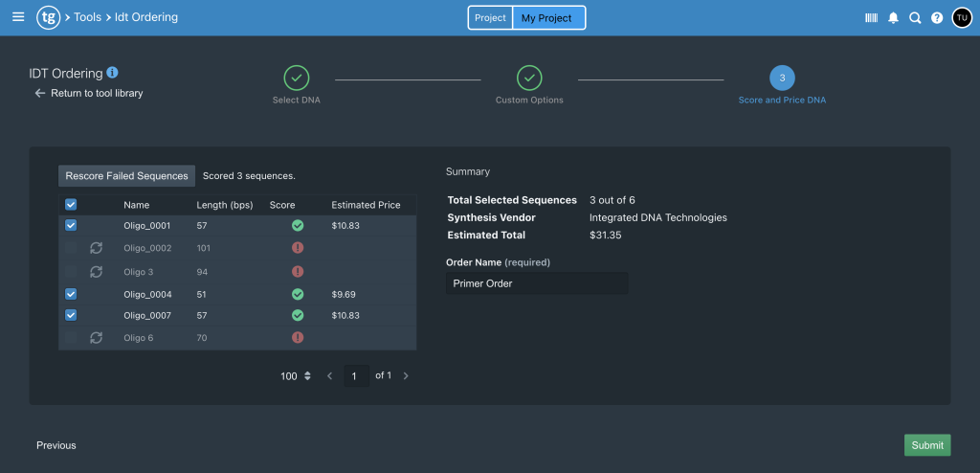The height and width of the screenshot is (473, 980).
Task: Open the hamburger main menu
Action: 17,17
